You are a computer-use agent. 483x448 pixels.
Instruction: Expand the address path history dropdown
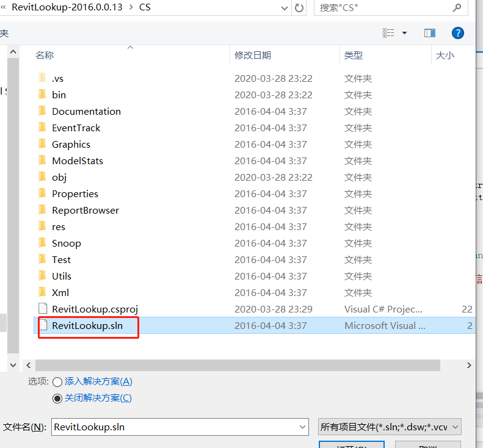[285, 8]
